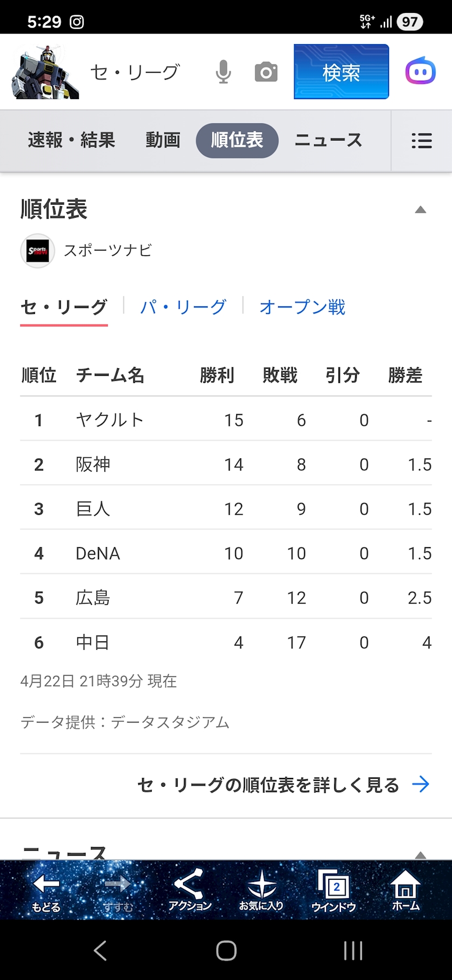The height and width of the screenshot is (980, 452).
Task: Open camera image search icon
Action: click(266, 72)
